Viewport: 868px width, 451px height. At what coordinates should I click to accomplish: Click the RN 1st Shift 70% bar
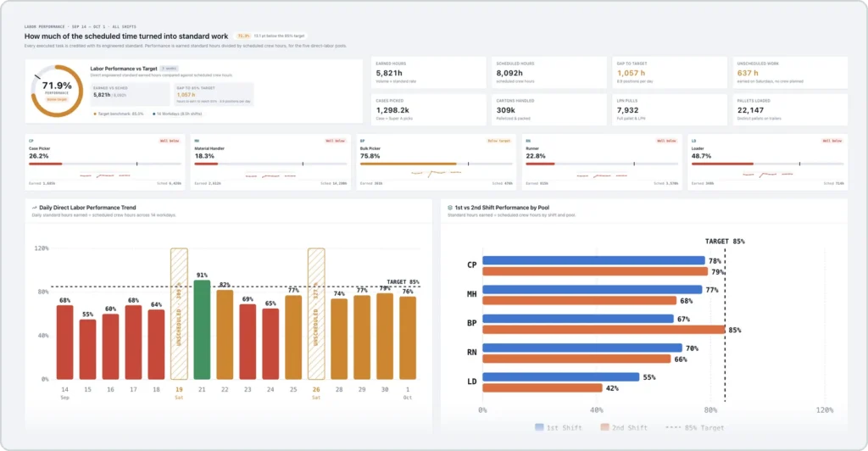point(582,348)
